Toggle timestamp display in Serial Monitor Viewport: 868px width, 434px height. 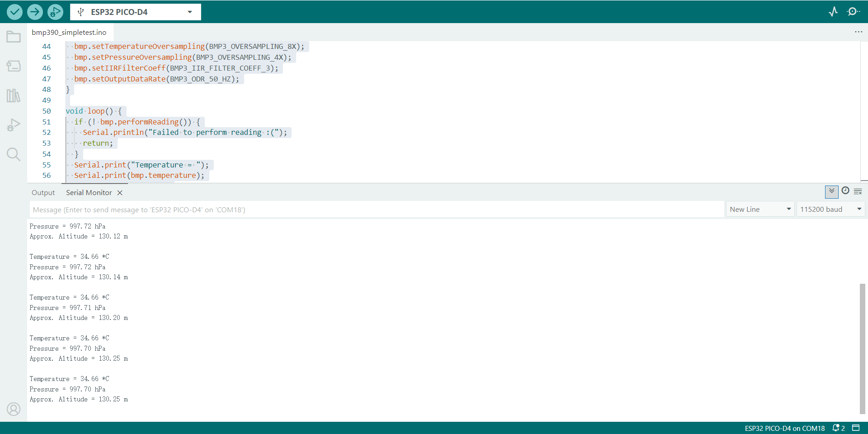(845, 191)
